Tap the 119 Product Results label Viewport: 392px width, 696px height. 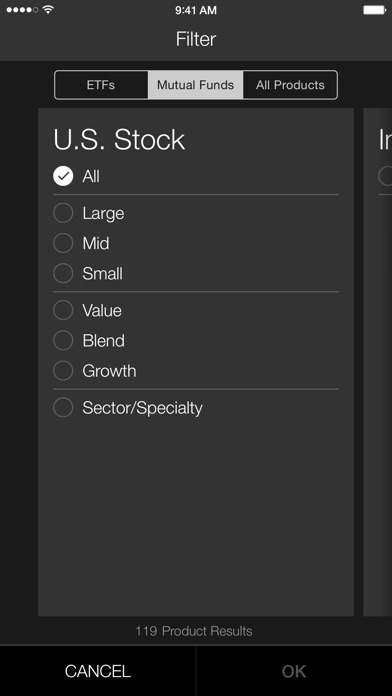point(194,631)
